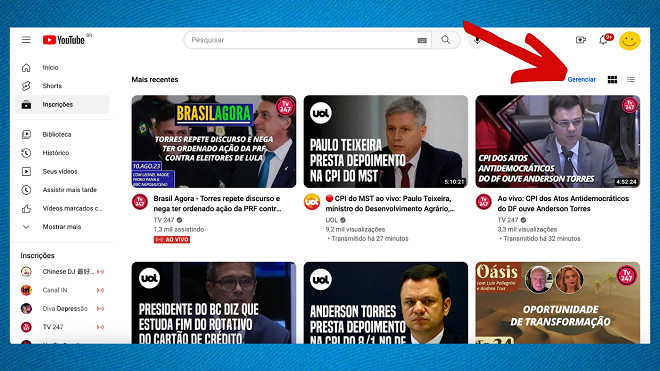Click TV 247 sidebar channel avatar
660x371 pixels.
(26, 327)
